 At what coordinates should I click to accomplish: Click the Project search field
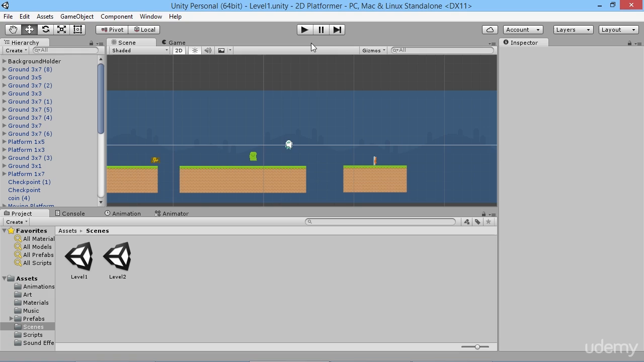380,222
